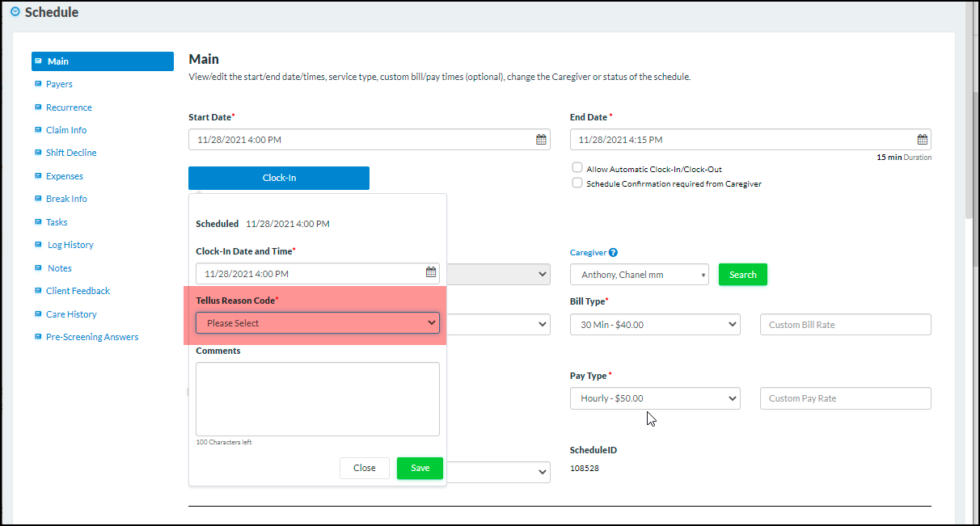Go to the Recurrence section
The width and height of the screenshot is (980, 526).
click(x=69, y=107)
